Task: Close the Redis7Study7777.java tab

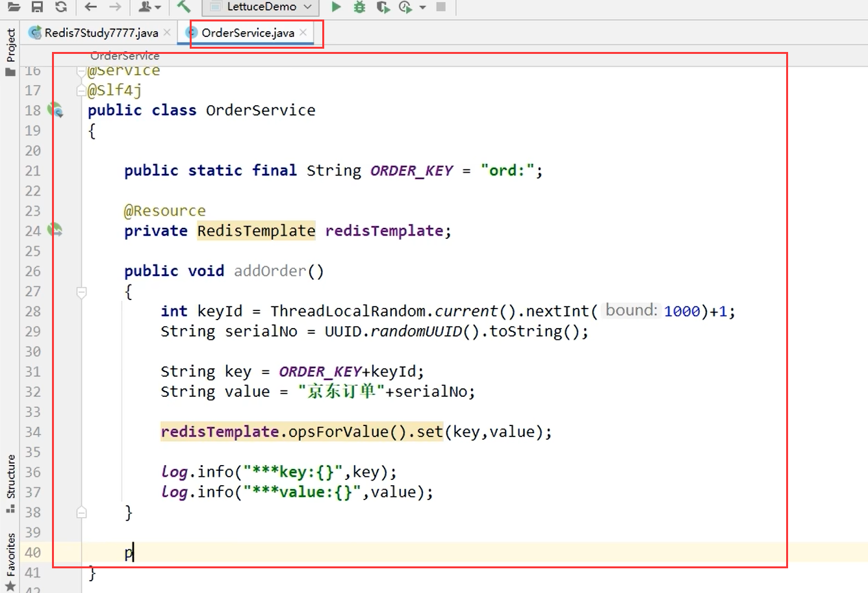Action: [167, 32]
